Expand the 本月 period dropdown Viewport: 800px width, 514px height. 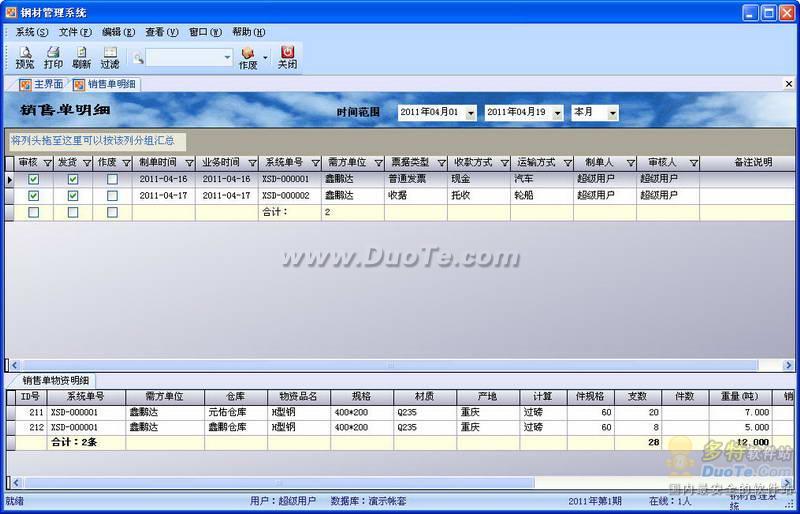(x=613, y=113)
